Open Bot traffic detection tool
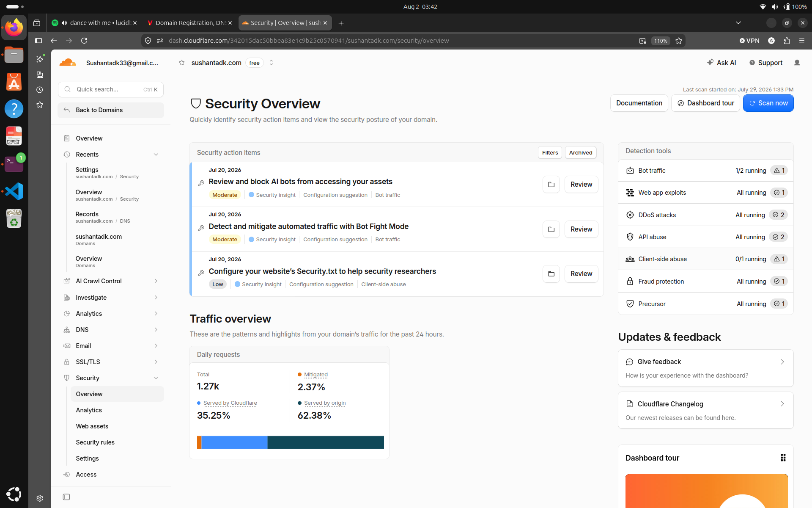This screenshot has height=508, width=812. (x=705, y=171)
